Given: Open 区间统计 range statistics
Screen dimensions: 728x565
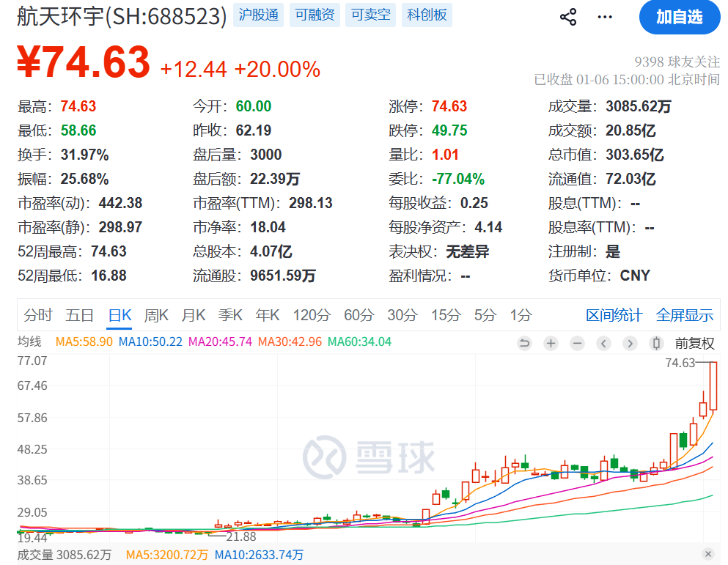Looking at the screenshot, I should pos(614,315).
